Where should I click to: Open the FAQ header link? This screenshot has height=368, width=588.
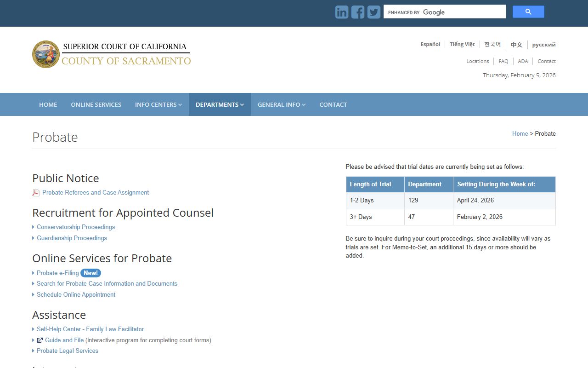(x=503, y=61)
